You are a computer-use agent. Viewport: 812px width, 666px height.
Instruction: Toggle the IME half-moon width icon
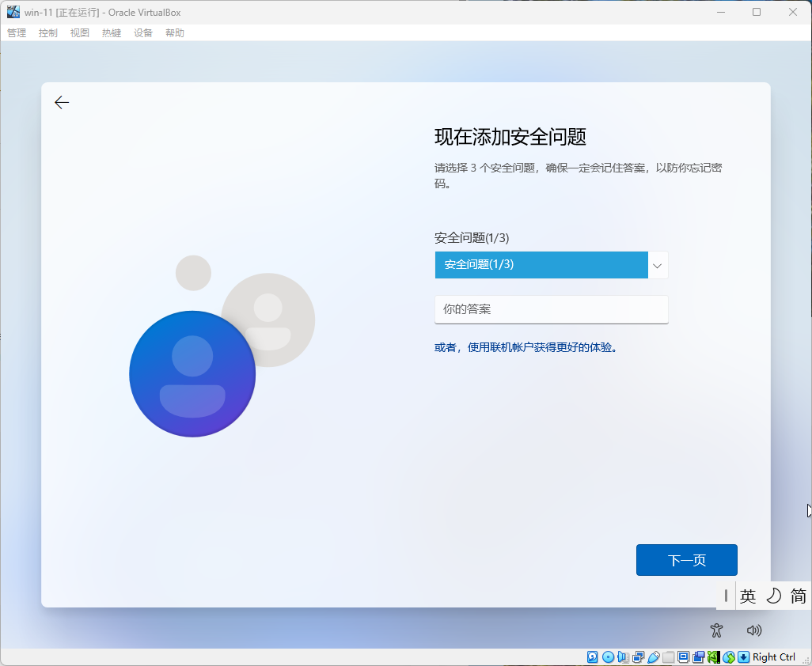point(774,596)
